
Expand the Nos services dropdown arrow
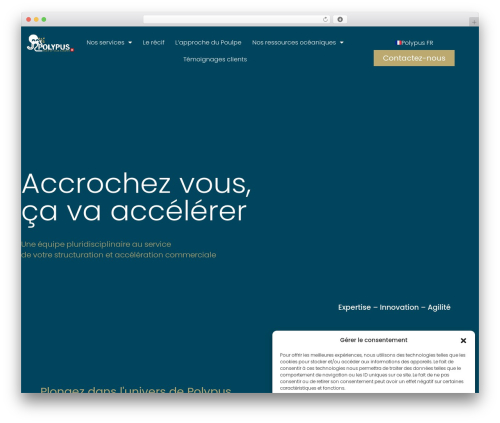coord(130,43)
